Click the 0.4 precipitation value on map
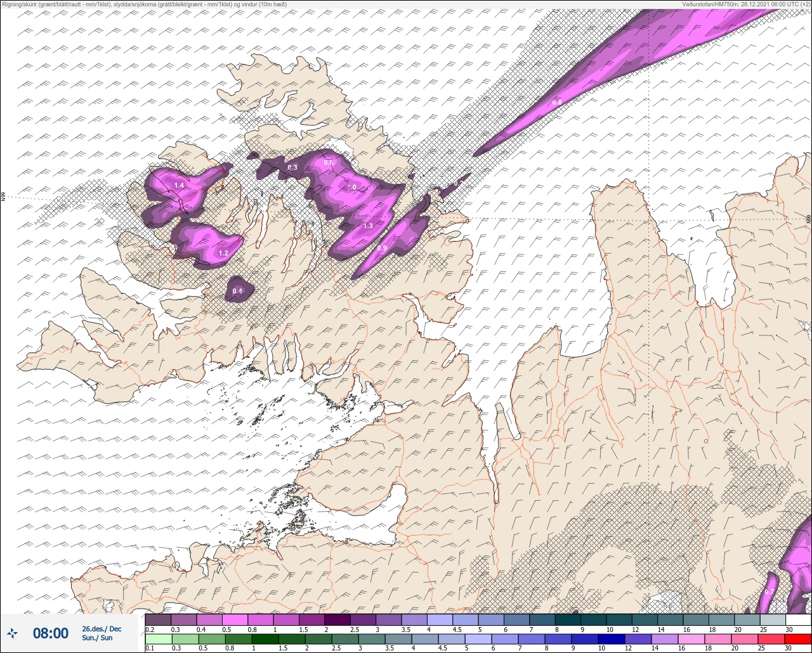This screenshot has width=812, height=653. coord(237,291)
